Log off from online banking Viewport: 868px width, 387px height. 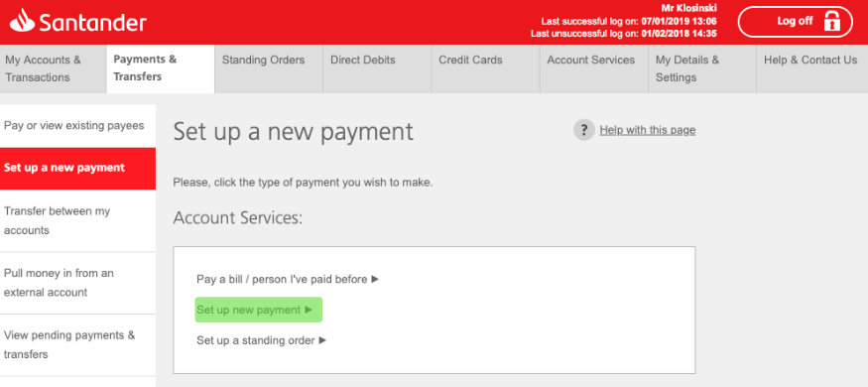(796, 22)
